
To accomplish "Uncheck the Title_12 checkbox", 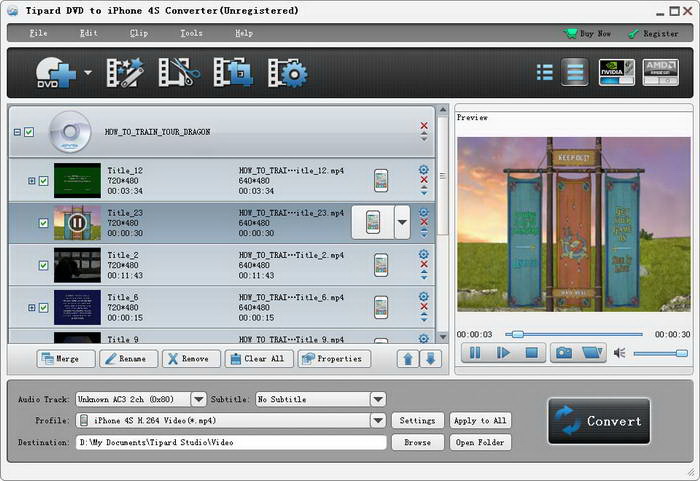I will [x=43, y=181].
